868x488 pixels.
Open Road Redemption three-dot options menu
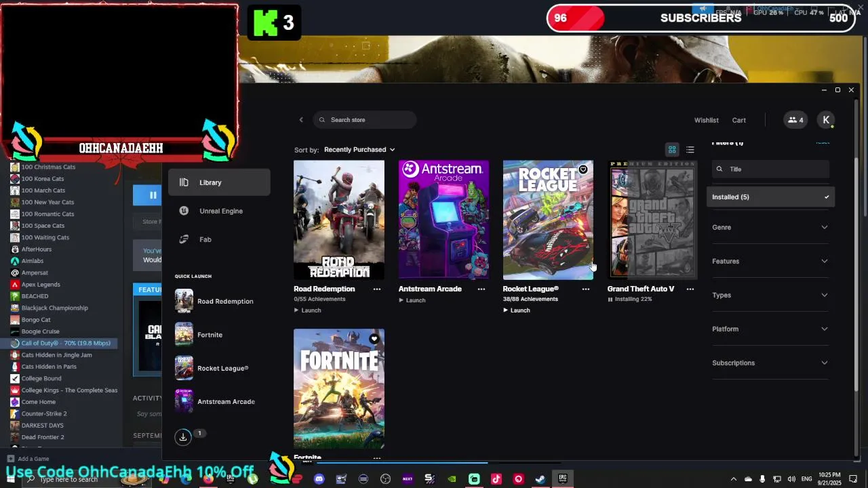pyautogui.click(x=377, y=289)
